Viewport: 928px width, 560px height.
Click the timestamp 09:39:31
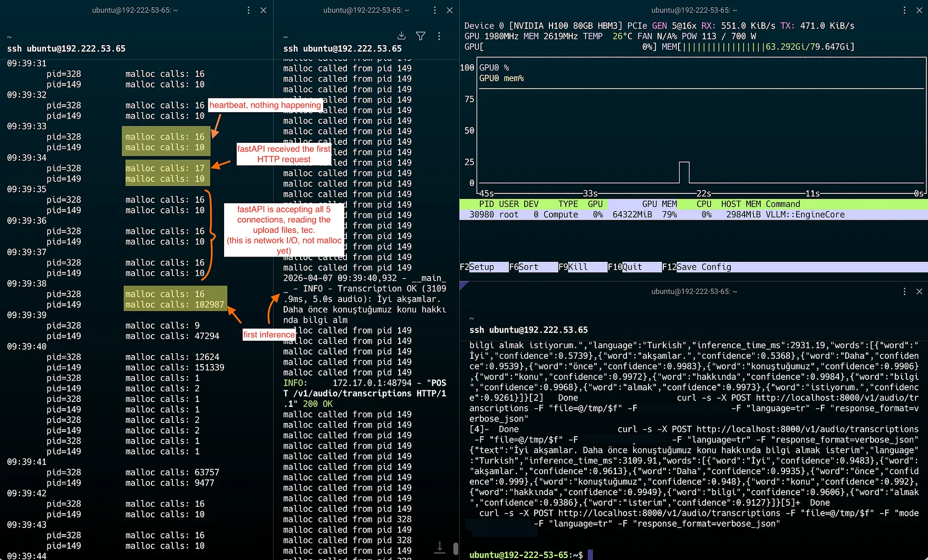point(27,64)
